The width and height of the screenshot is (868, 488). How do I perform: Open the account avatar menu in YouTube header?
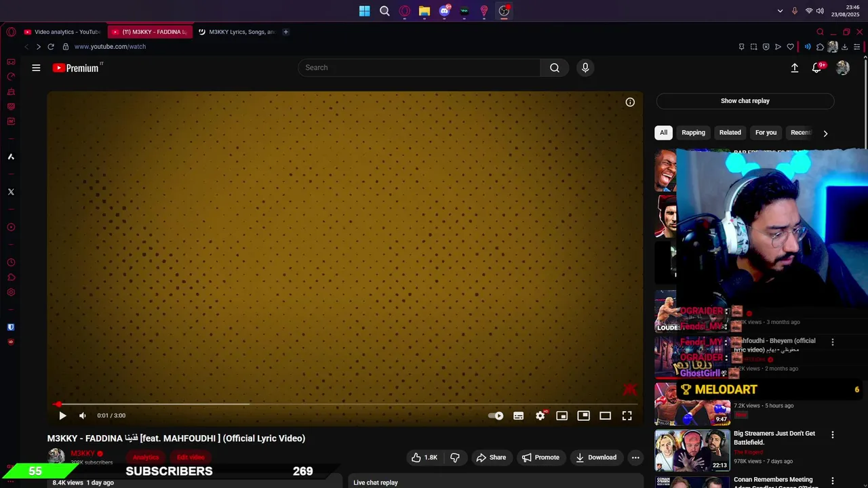[x=843, y=68]
